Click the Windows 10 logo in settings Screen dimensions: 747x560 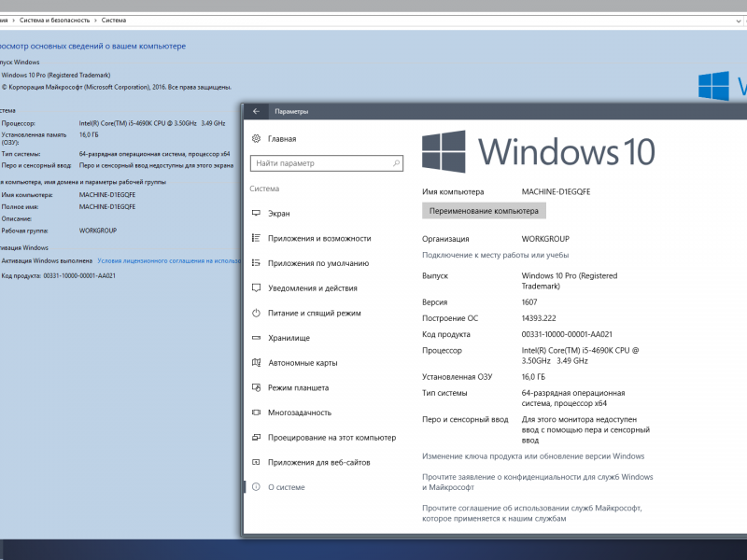[539, 152]
